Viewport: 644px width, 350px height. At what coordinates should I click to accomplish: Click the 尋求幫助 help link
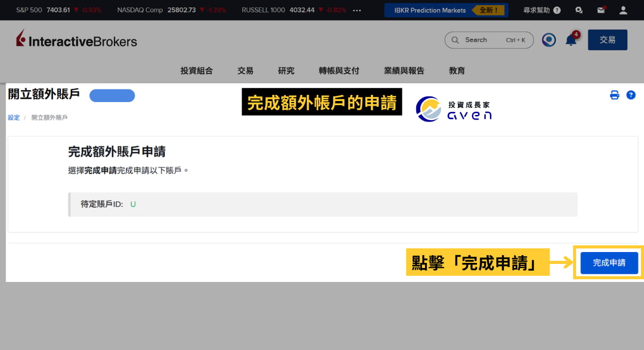tap(541, 10)
